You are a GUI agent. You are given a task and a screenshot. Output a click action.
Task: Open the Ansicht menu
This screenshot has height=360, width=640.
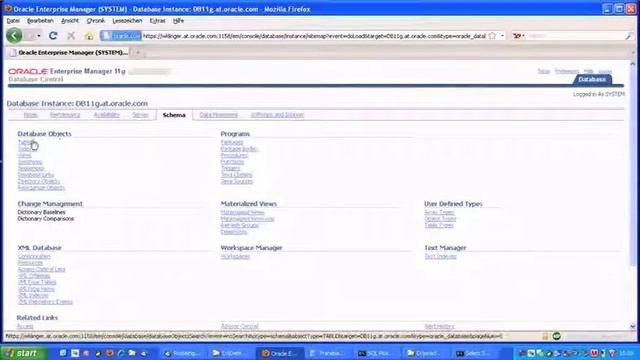tap(70, 20)
